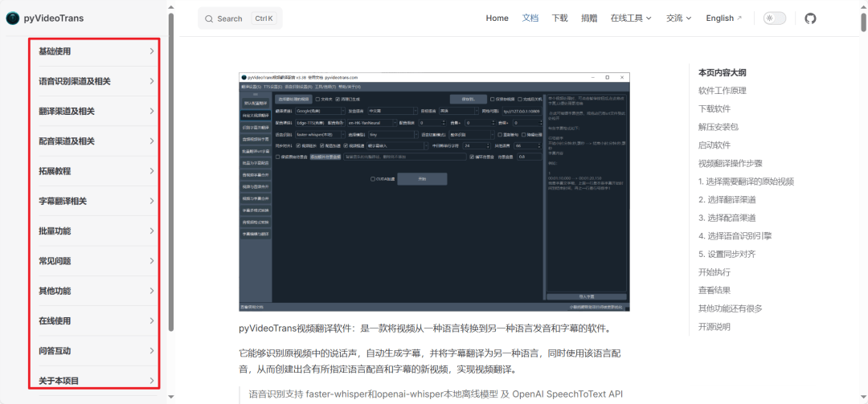Expand the 配音渠道及相关 section
The height and width of the screenshot is (404, 868).
pos(96,141)
